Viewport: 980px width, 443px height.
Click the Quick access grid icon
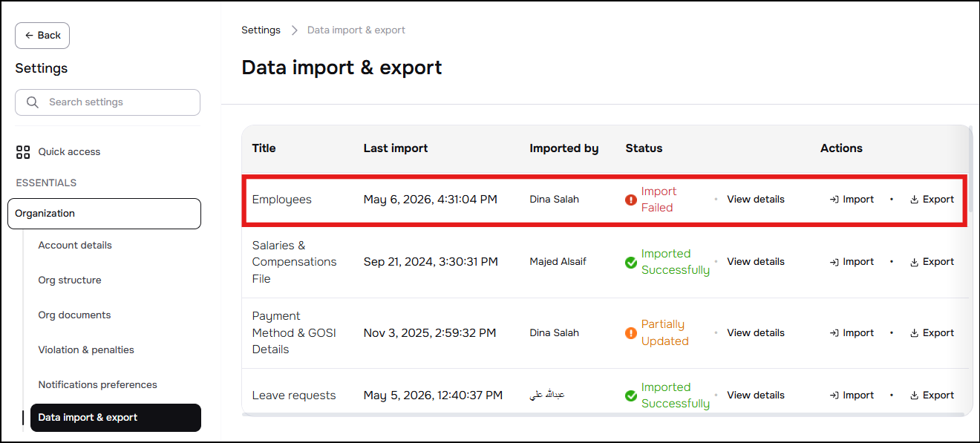(23, 152)
